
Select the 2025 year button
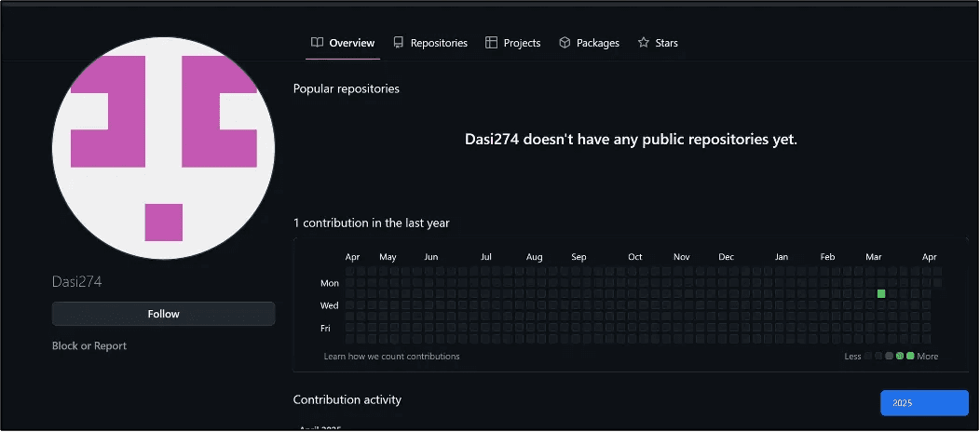[x=924, y=403]
